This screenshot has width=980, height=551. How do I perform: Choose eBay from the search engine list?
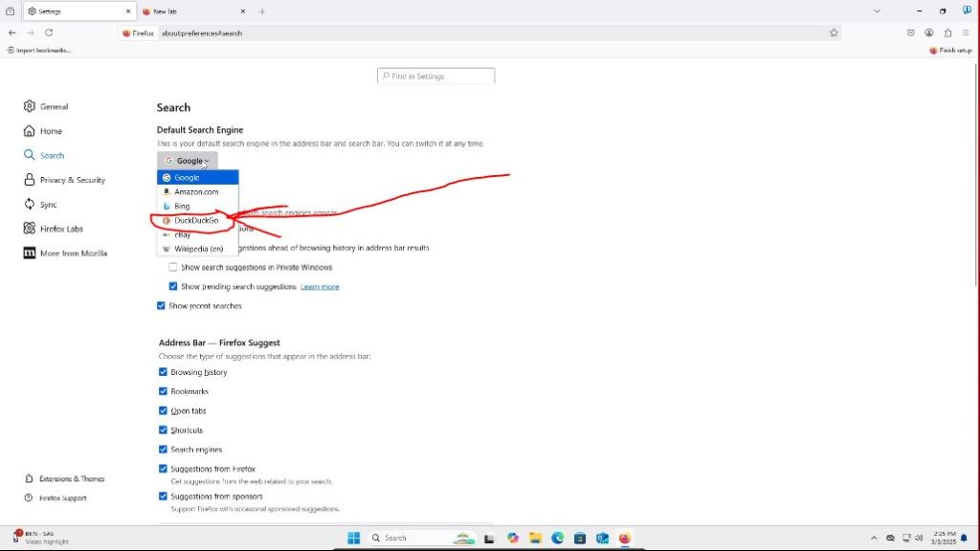(x=197, y=235)
